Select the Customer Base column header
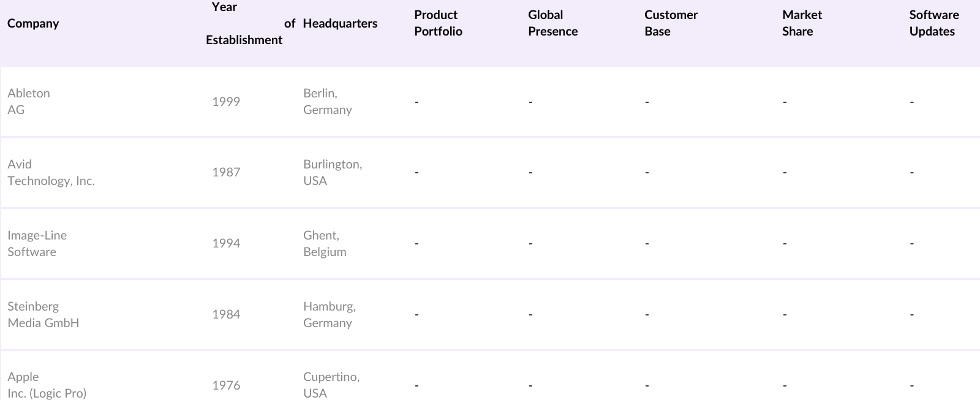 (x=671, y=23)
